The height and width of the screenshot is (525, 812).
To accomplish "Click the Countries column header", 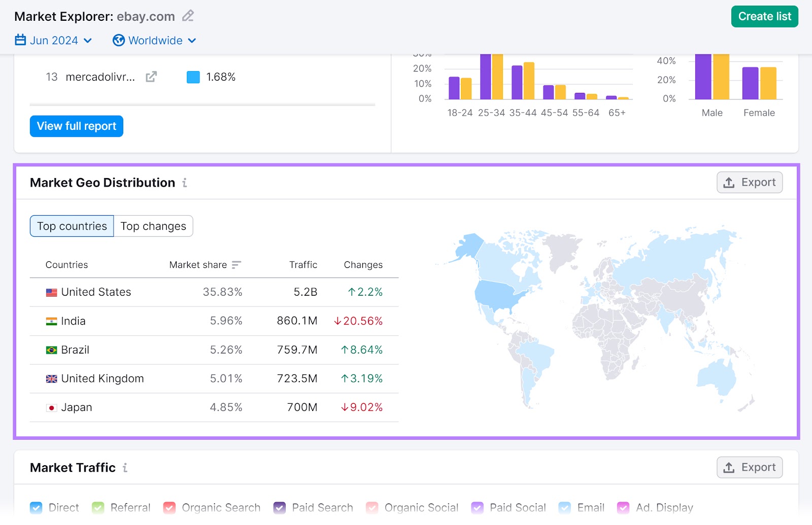I will (66, 265).
